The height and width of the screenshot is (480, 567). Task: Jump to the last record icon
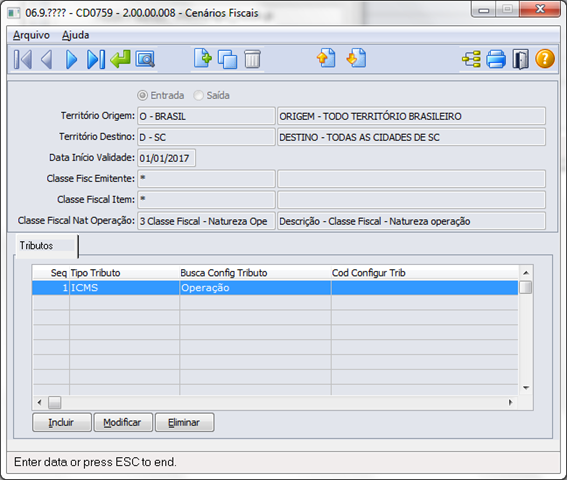tap(96, 59)
